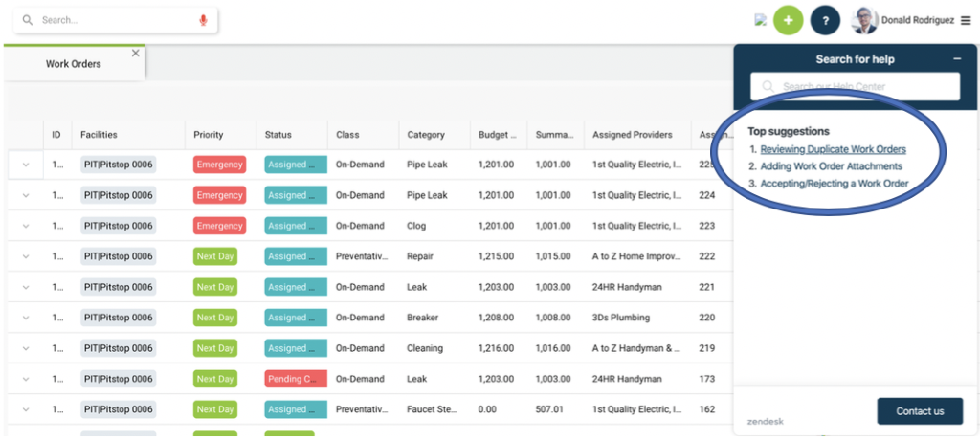The width and height of the screenshot is (980, 440).
Task: Click the Help Center search field
Action: pos(855,87)
